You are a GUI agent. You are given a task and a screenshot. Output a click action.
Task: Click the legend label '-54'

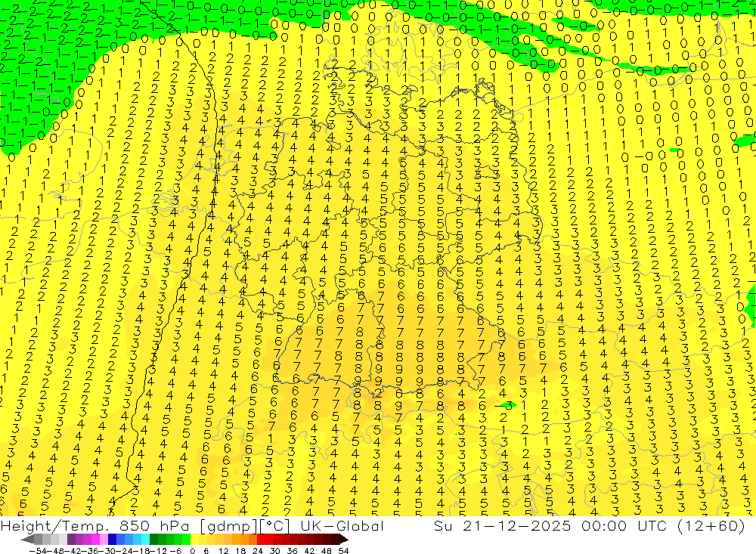39,551
